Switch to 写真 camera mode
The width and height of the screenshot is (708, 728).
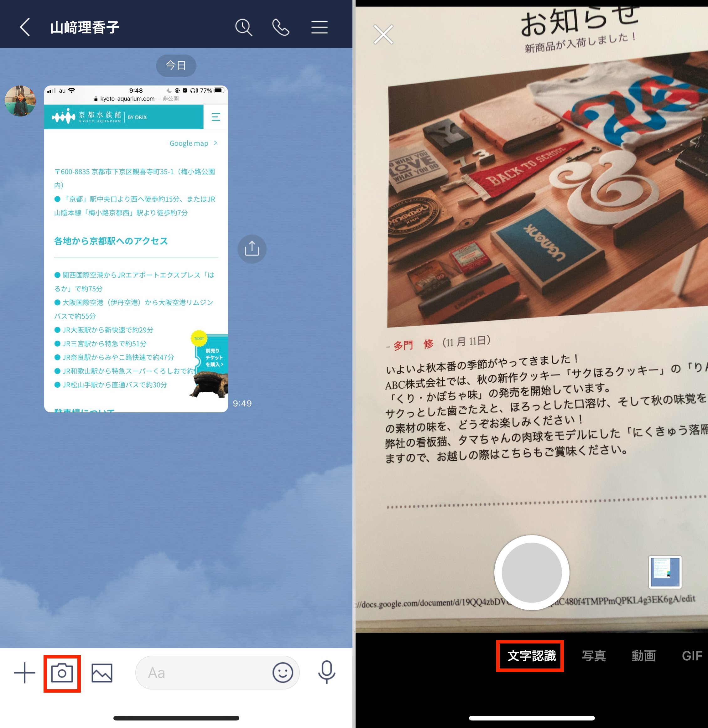594,656
